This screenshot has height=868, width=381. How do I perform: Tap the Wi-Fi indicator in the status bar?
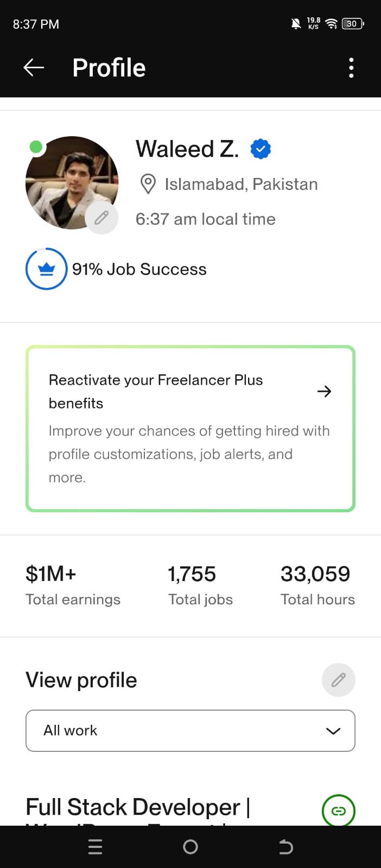click(x=332, y=24)
